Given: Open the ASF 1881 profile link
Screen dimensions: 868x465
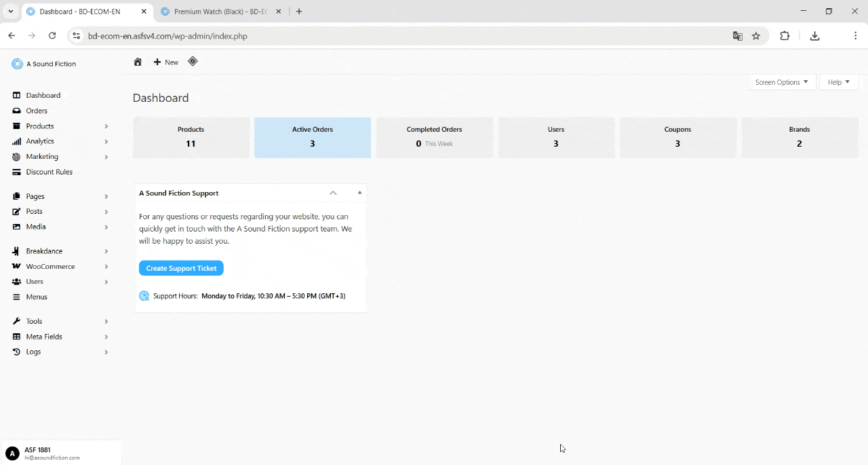Looking at the screenshot, I should [38, 449].
